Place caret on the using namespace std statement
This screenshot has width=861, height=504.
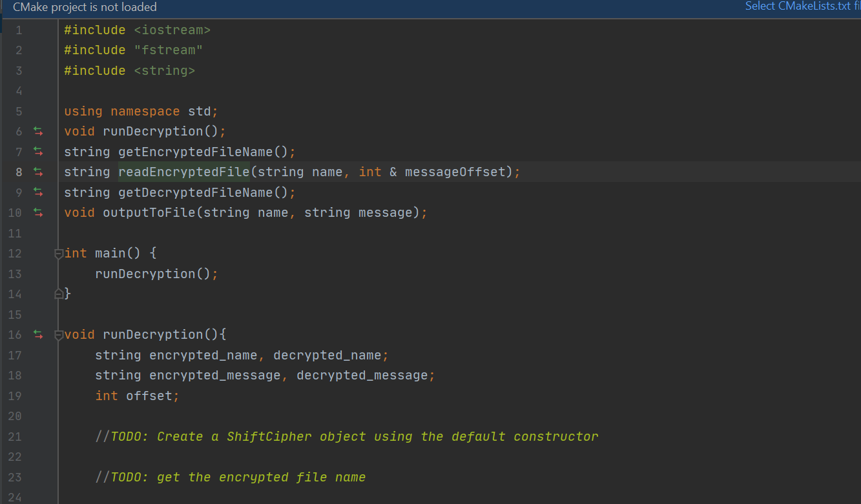coord(140,111)
